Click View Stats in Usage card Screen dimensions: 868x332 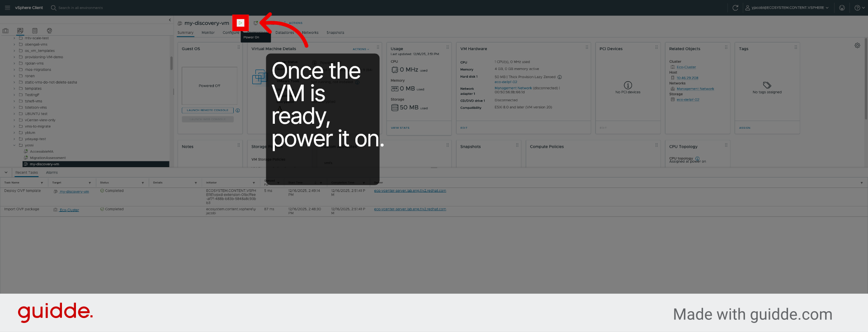click(400, 128)
